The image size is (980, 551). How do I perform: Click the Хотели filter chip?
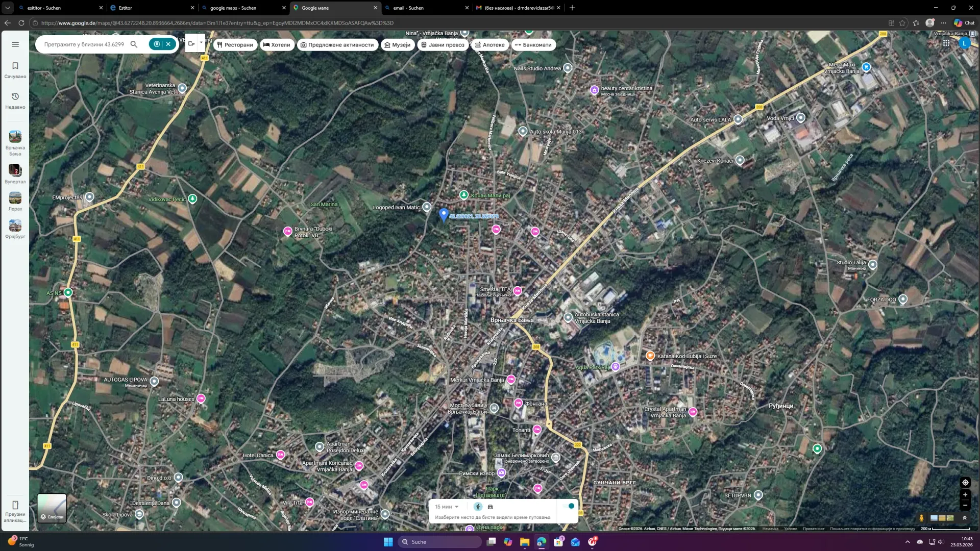(x=277, y=45)
